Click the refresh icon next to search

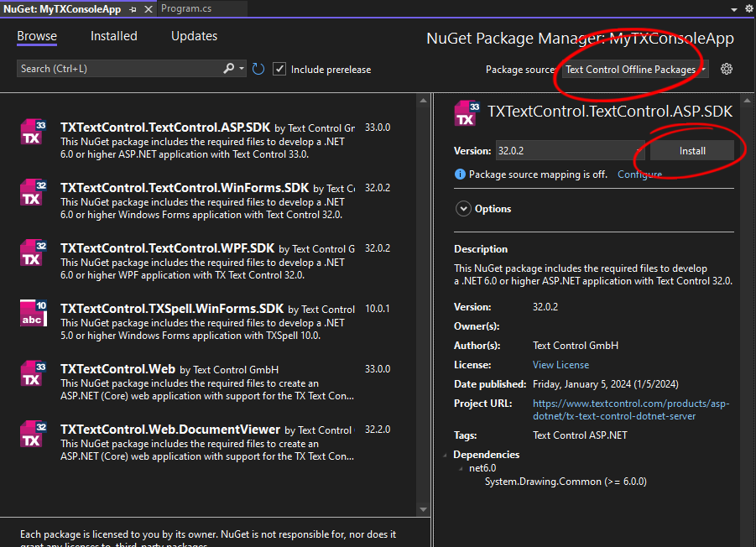258,70
